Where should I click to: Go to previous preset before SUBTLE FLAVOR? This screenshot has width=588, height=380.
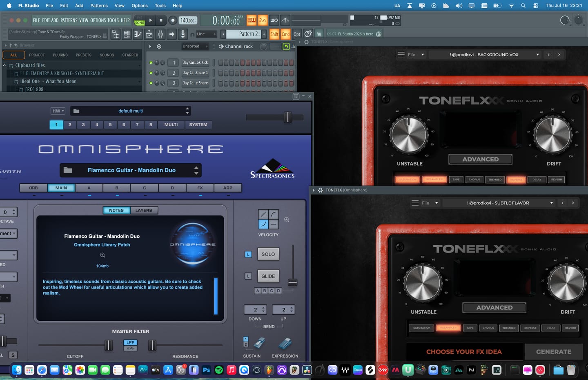(562, 203)
